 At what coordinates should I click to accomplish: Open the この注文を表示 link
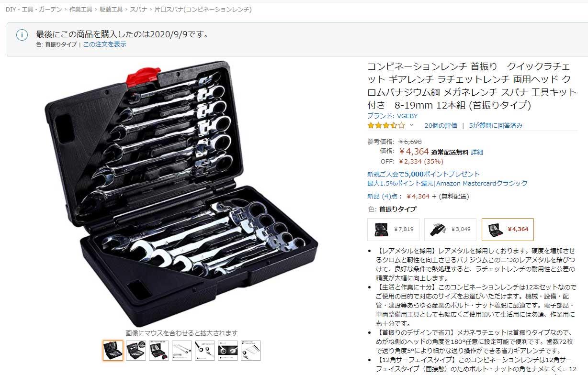pos(104,44)
